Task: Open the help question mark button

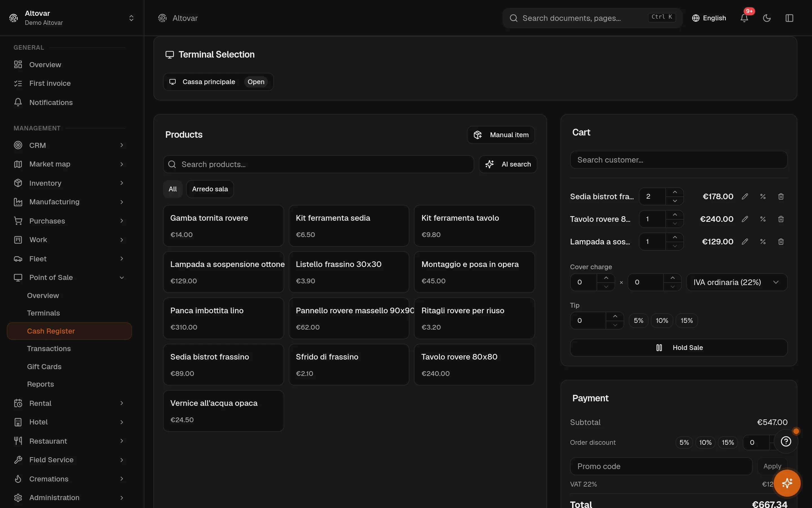Action: point(786,441)
